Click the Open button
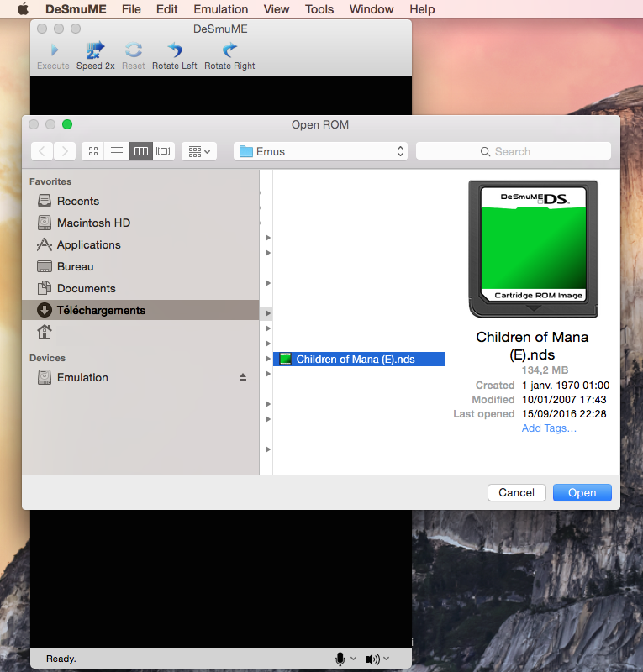Image resolution: width=643 pixels, height=672 pixels. tap(582, 493)
